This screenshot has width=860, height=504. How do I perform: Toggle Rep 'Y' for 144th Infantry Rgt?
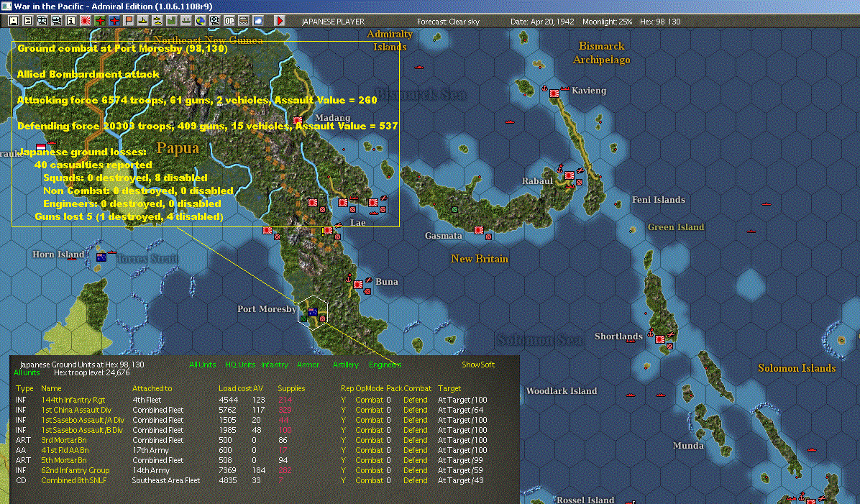(343, 400)
